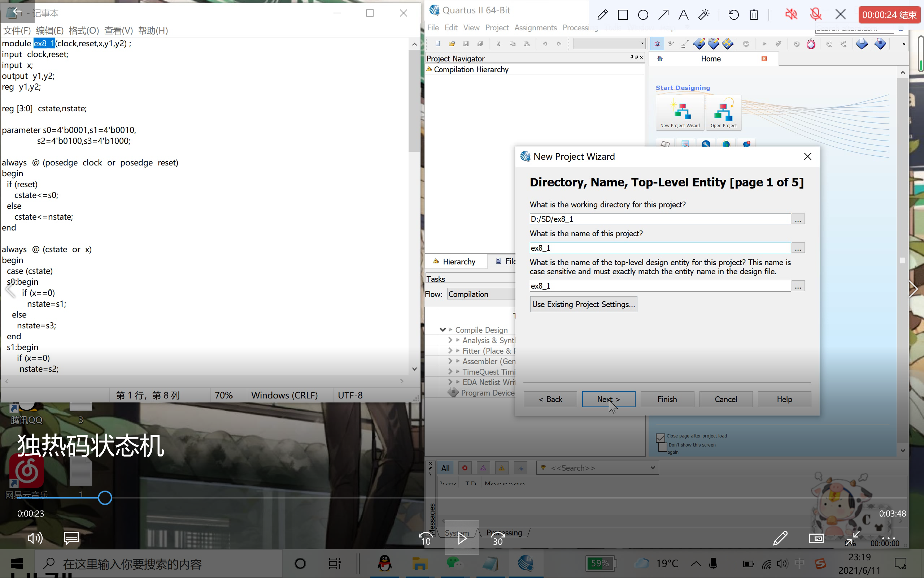Toggle the All messages filter button
The image size is (924, 578).
pos(445,468)
